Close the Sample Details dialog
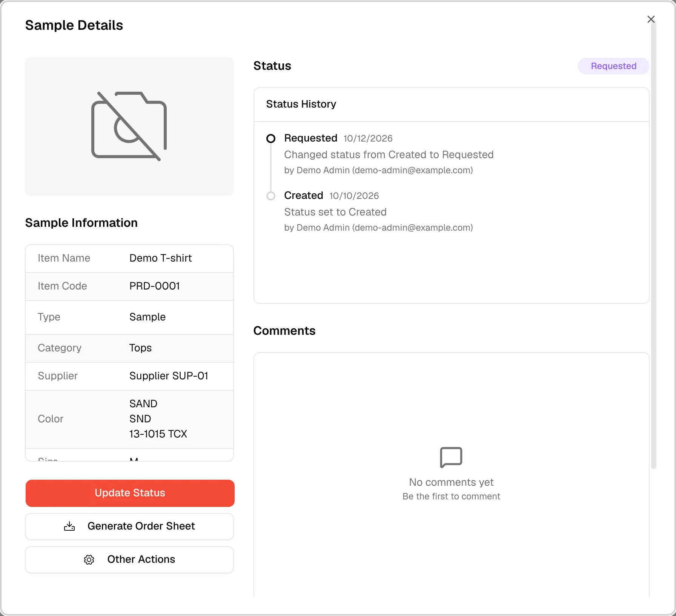Viewport: 676px width, 616px height. point(651,19)
